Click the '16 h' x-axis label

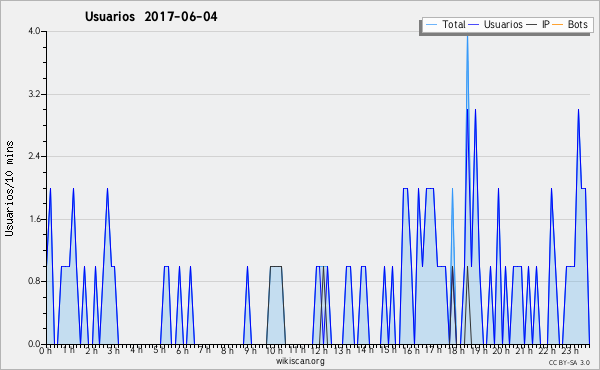pos(411,351)
